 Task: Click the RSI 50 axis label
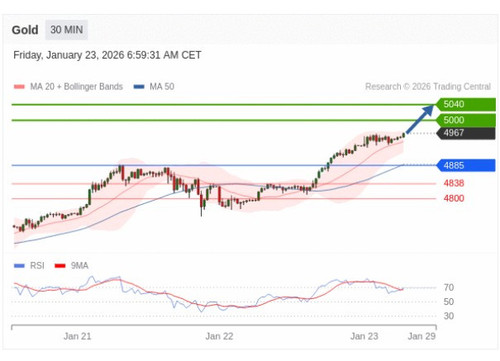tap(449, 302)
